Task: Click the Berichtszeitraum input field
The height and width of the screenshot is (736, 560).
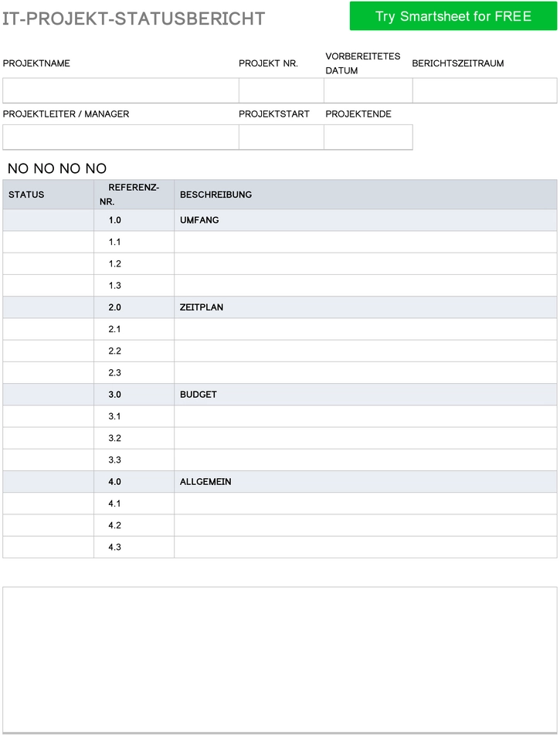Action: (x=485, y=90)
